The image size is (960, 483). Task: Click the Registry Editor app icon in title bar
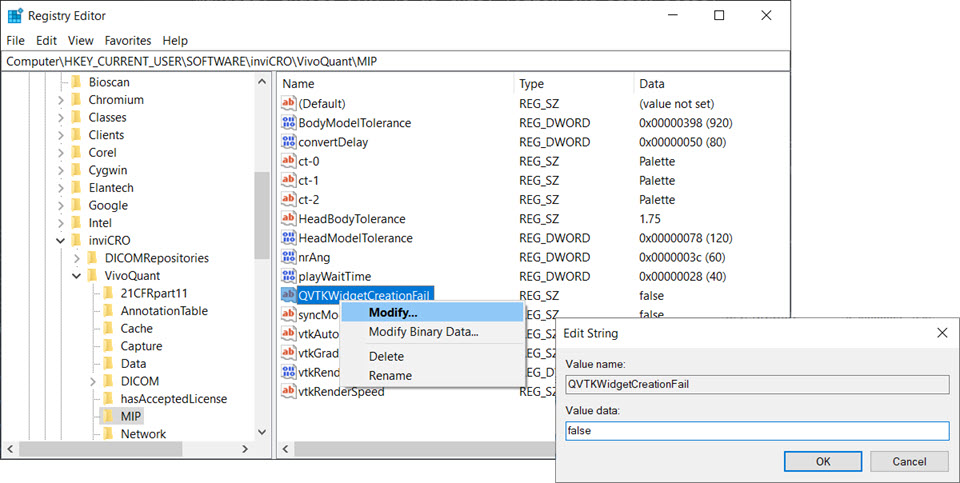point(15,16)
